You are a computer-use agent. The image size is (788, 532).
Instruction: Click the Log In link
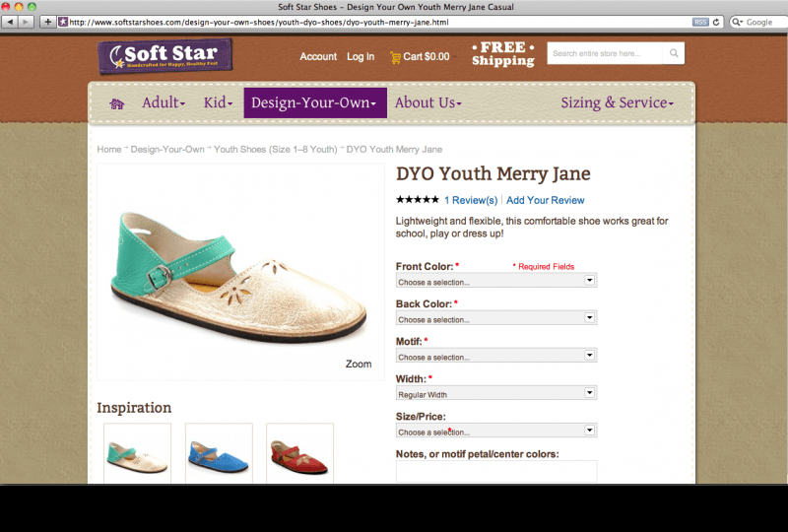point(361,56)
